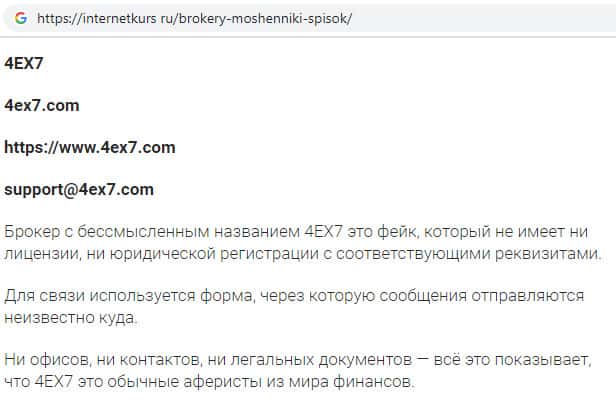The image size is (616, 401).
Task: Click 'Для связи' at the second paragraph's start
Action: click(39, 296)
